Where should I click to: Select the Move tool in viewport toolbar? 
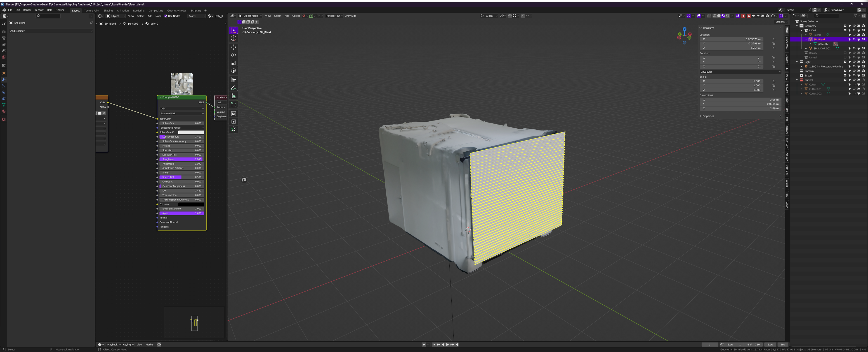[234, 47]
